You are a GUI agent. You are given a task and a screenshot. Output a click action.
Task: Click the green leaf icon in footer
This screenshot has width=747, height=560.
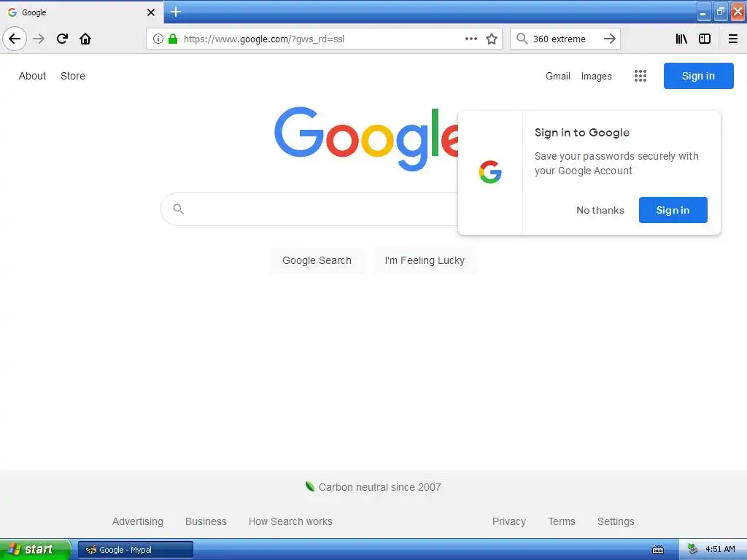click(x=309, y=486)
